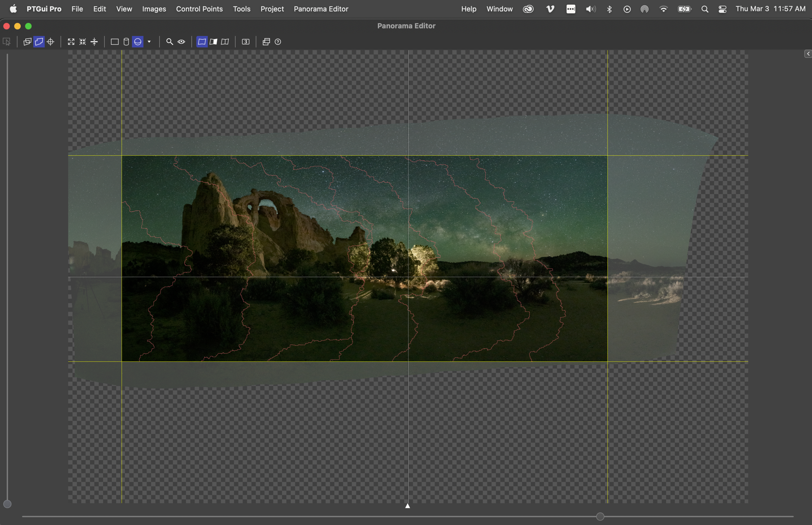This screenshot has width=812, height=525.
Task: Open the Window menu
Action: (x=500, y=9)
